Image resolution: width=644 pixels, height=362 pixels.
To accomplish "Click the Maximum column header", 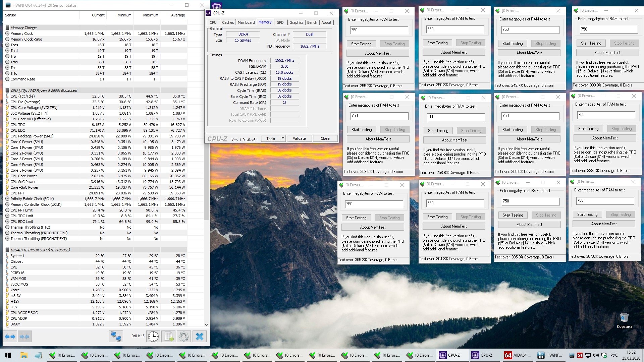I will (150, 15).
